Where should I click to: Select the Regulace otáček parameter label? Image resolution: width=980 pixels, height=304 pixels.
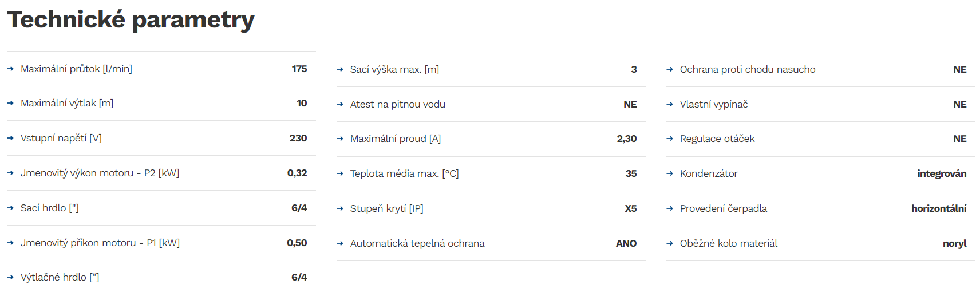(717, 139)
